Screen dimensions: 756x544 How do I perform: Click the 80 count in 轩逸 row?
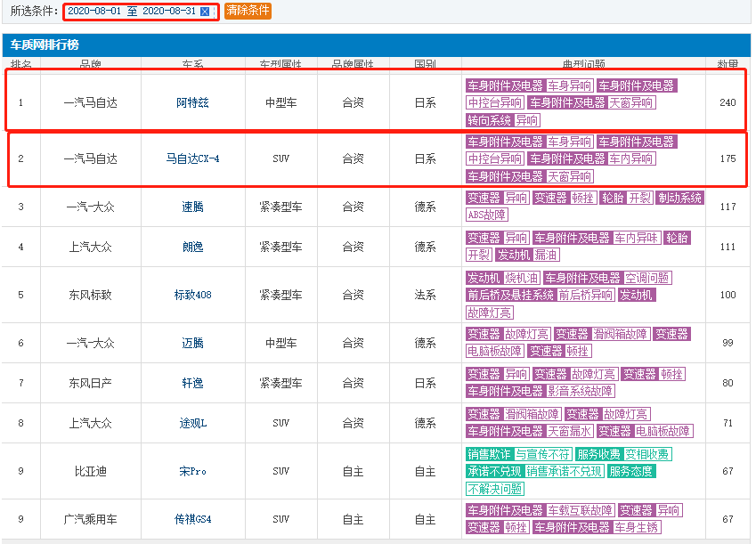[x=728, y=383]
